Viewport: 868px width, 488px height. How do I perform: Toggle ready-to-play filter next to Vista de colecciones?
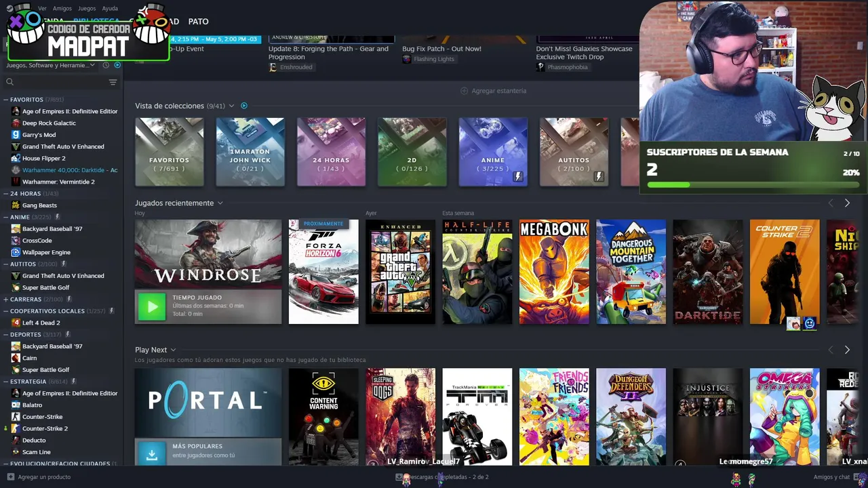click(244, 106)
